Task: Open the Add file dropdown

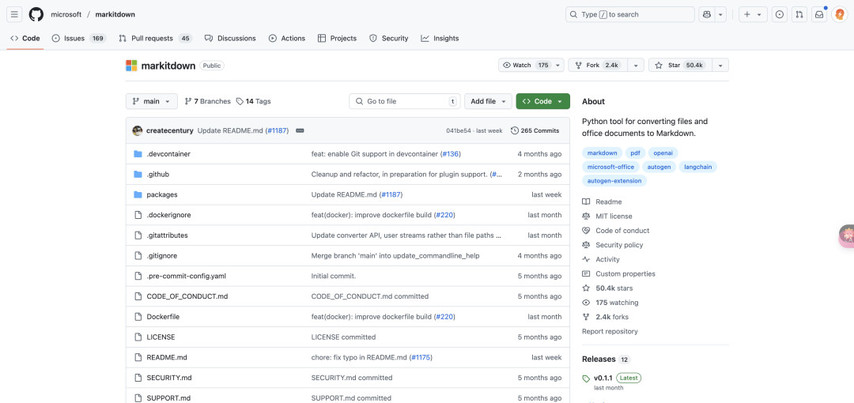Action: click(488, 101)
